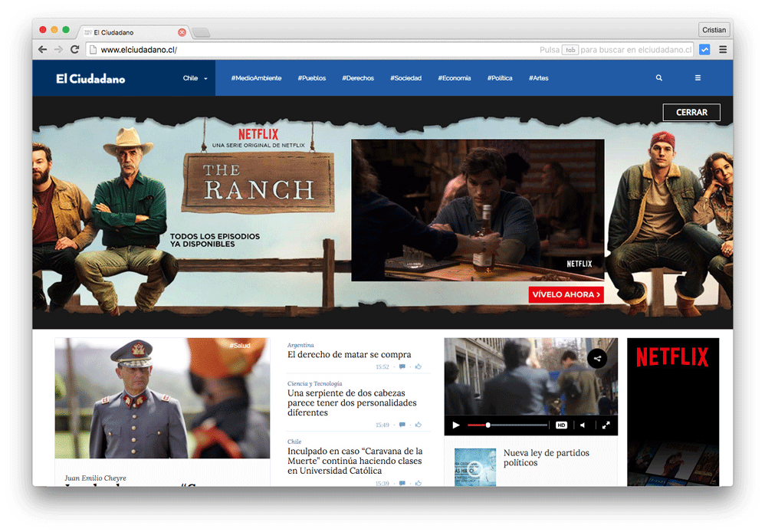Viewport: 765px width, 532px height.
Task: Open article 'El derecho de matar se compra'
Action: point(350,354)
